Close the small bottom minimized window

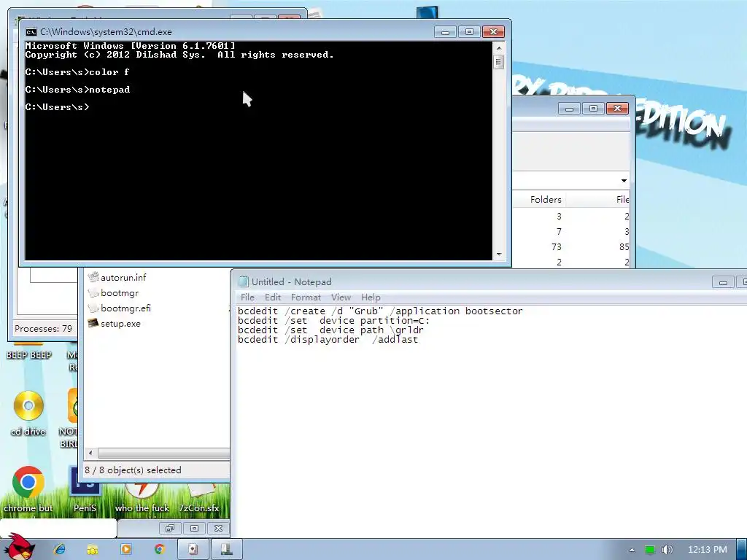click(219, 528)
